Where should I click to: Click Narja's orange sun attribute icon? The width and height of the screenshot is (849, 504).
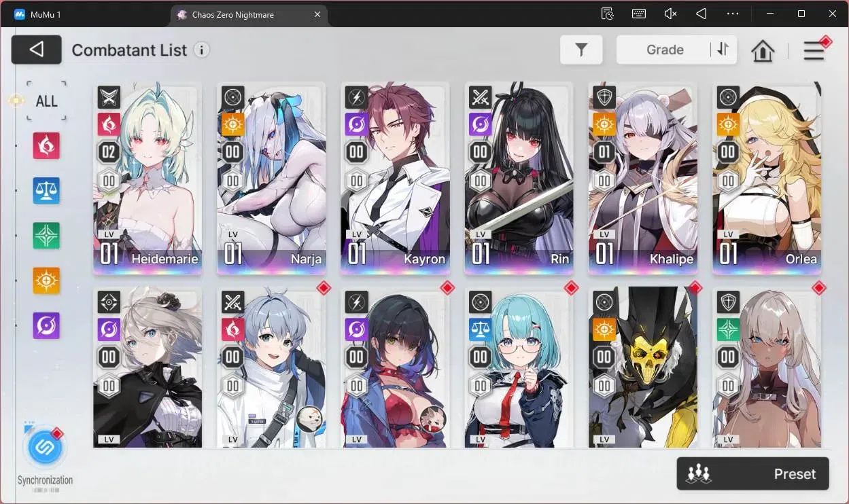point(232,124)
